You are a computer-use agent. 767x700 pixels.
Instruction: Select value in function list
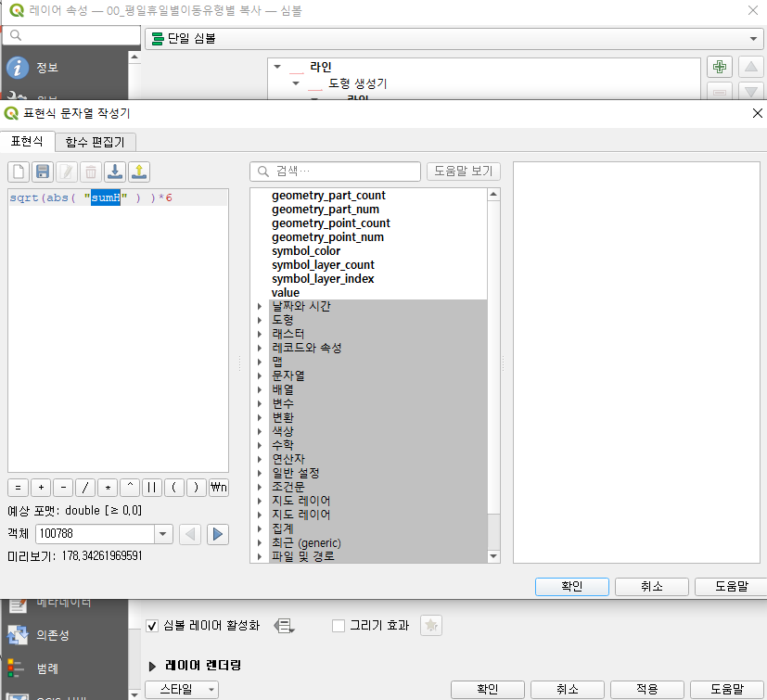[285, 293]
